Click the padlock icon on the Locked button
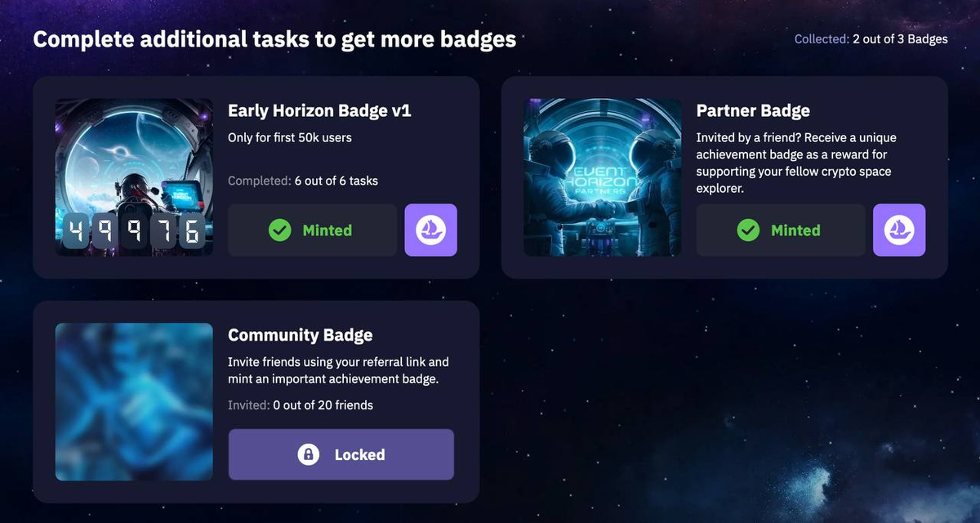Screen dimensions: 980x523 (x=308, y=454)
